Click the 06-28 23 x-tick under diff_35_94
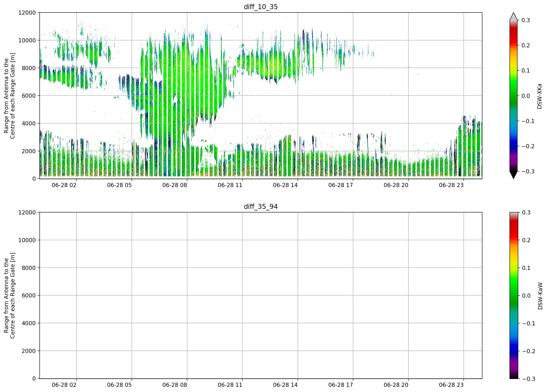547x392 pixels. coord(451,385)
